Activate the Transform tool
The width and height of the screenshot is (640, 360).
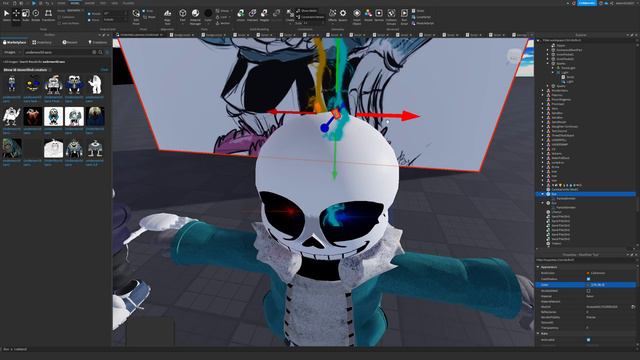coord(48,16)
